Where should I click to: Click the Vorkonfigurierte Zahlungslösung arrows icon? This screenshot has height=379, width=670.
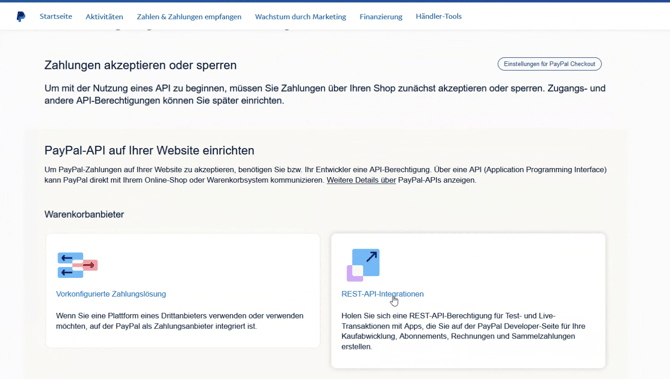[x=77, y=265]
